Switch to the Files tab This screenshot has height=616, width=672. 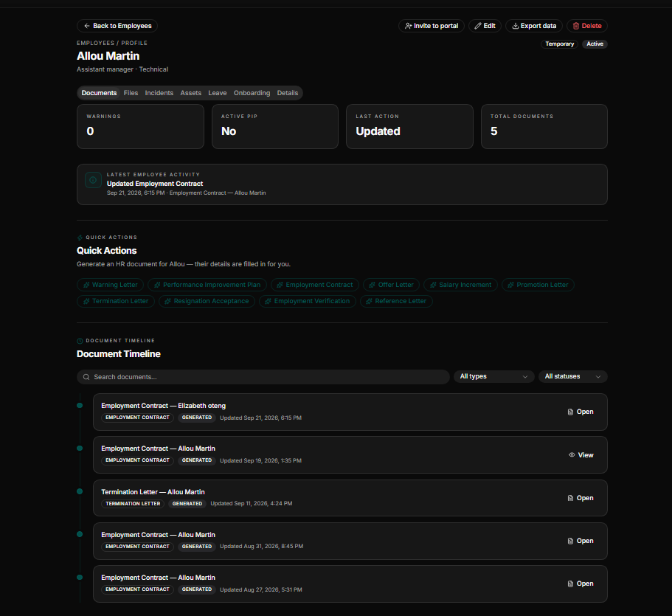(131, 93)
